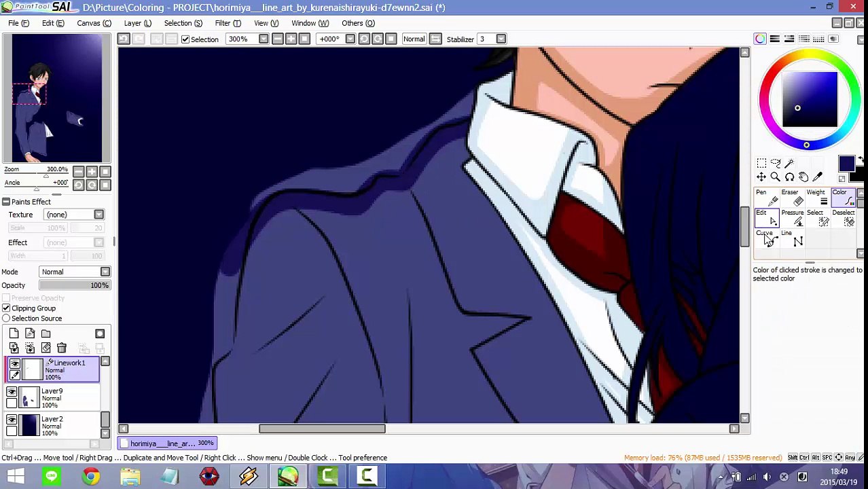Open the File menu
The image size is (868, 489).
[18, 23]
